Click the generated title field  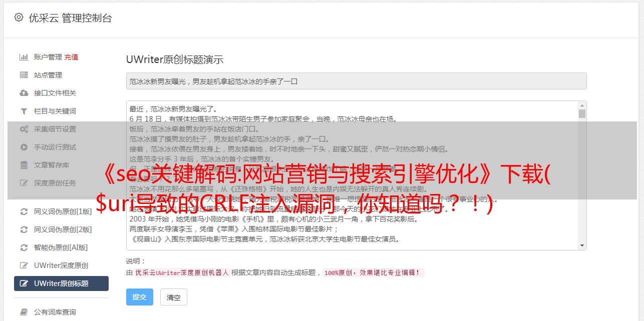point(356,81)
